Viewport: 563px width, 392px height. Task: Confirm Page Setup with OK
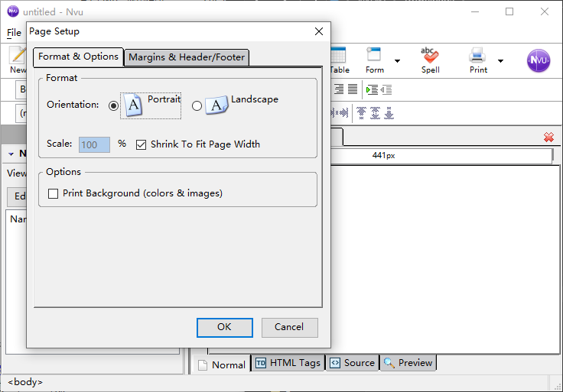tap(225, 328)
